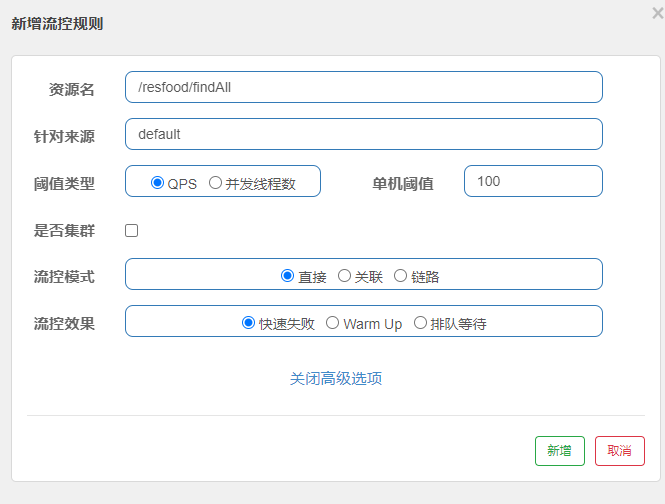Pick 链路 flow control mode

(x=401, y=276)
